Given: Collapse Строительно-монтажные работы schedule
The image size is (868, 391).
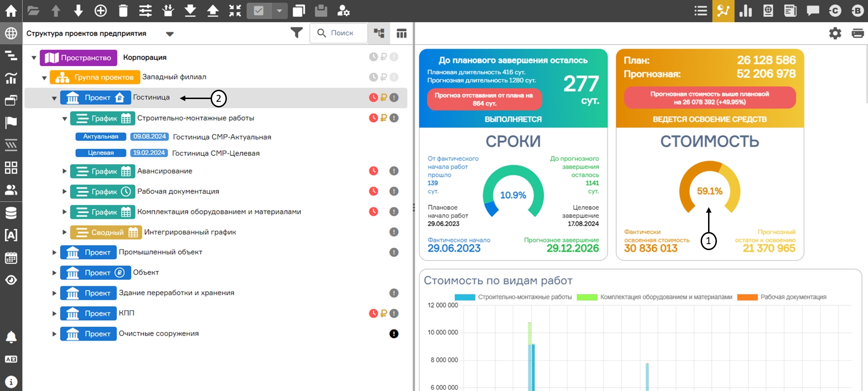Looking at the screenshot, I should (65, 119).
